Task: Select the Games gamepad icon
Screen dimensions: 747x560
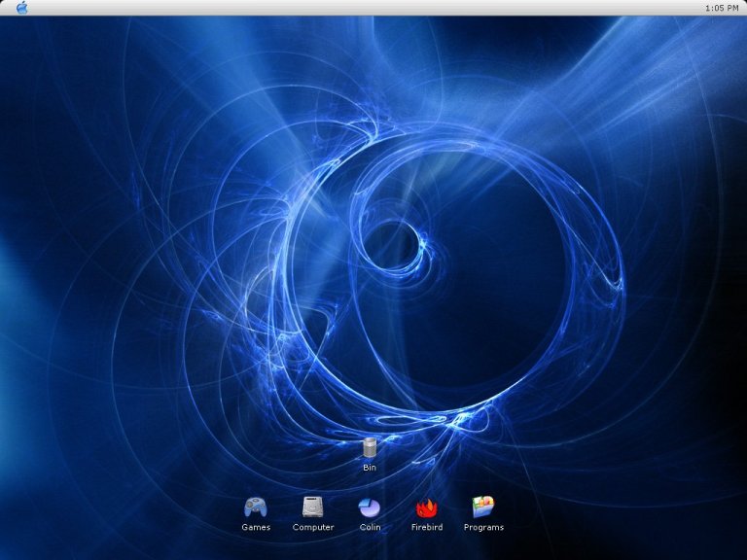Action: coord(255,507)
